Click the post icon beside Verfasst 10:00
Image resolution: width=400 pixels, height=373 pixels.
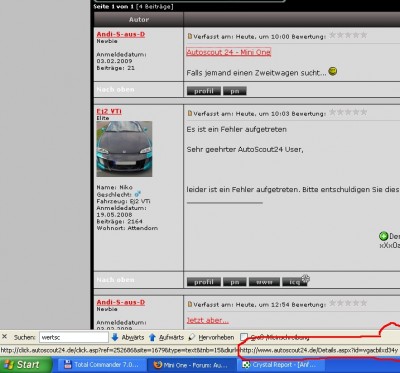[x=190, y=36]
